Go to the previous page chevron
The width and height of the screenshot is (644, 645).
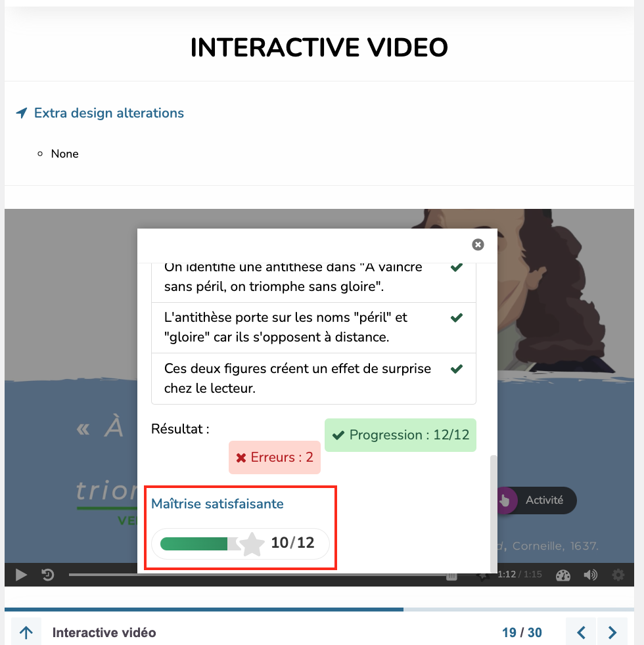581,633
